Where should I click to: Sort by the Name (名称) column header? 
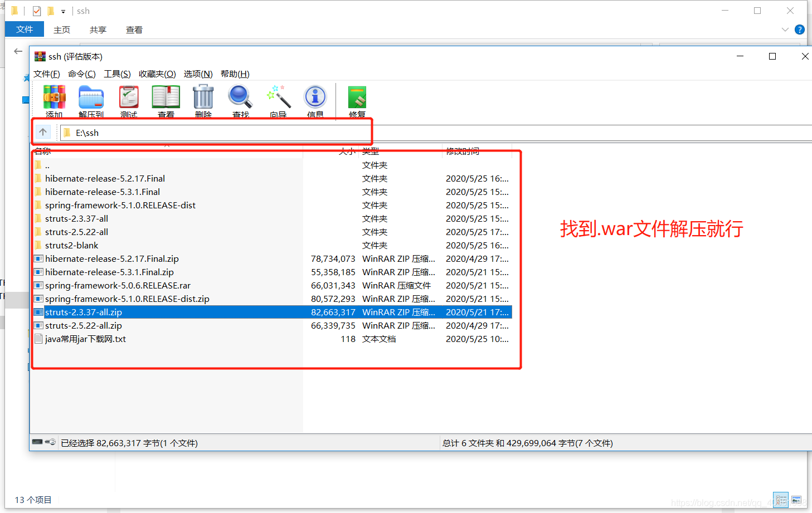click(167, 151)
